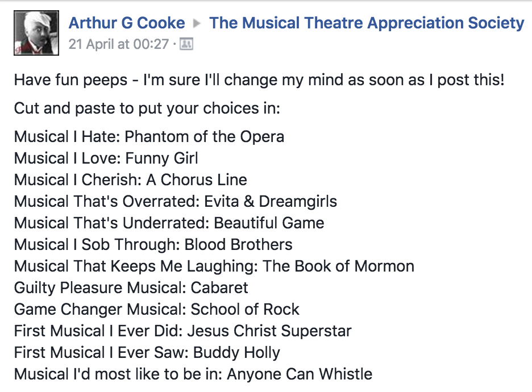The width and height of the screenshot is (532, 392).
Task: Click the group members privacy icon
Action: click(186, 44)
